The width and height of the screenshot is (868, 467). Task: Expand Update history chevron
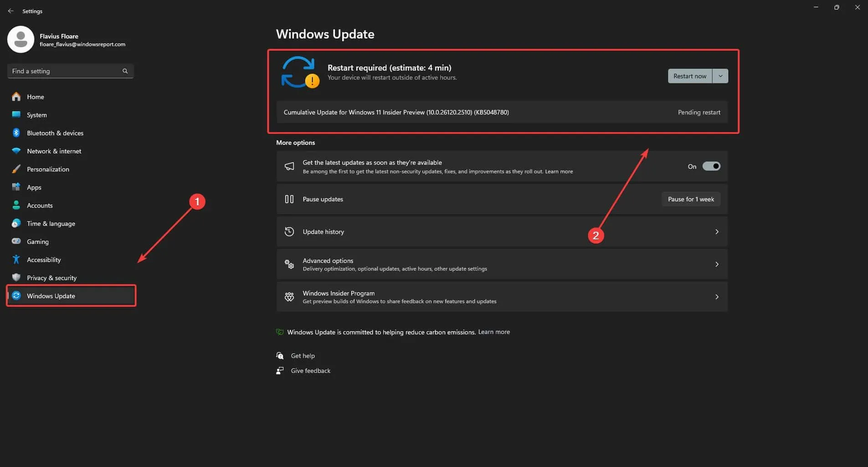click(717, 232)
